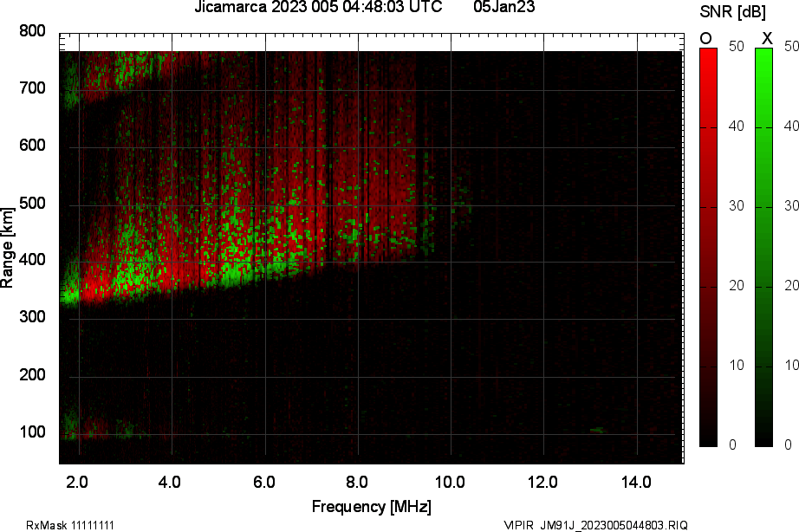The width and height of the screenshot is (799, 532).
Task: Click the 100 range tick label
Action: 32,432
